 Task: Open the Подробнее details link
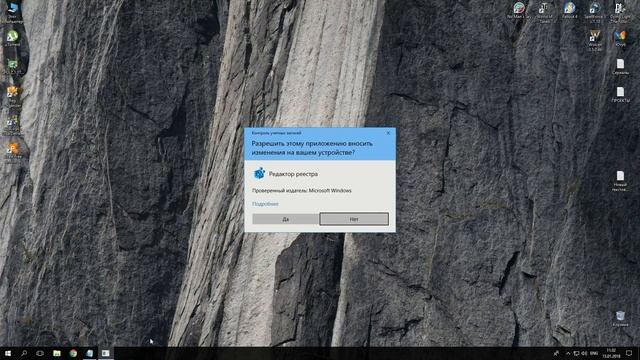265,204
